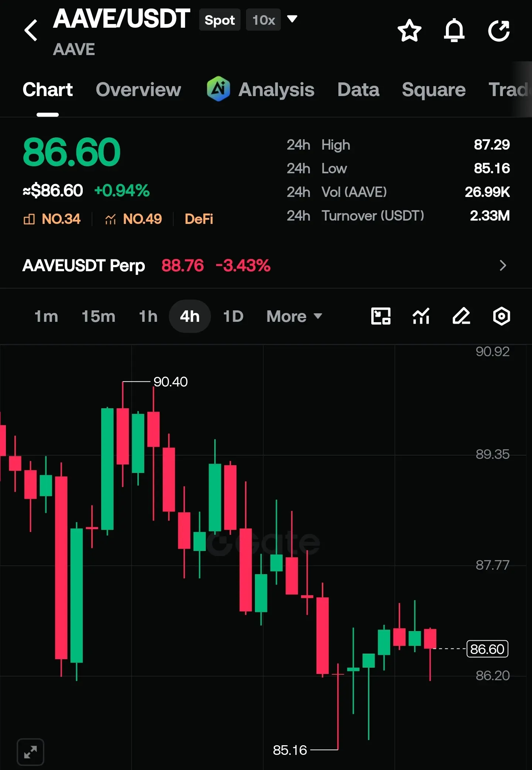Open the DeFi category tag
Viewport: 532px width, 770px height.
[x=199, y=219]
